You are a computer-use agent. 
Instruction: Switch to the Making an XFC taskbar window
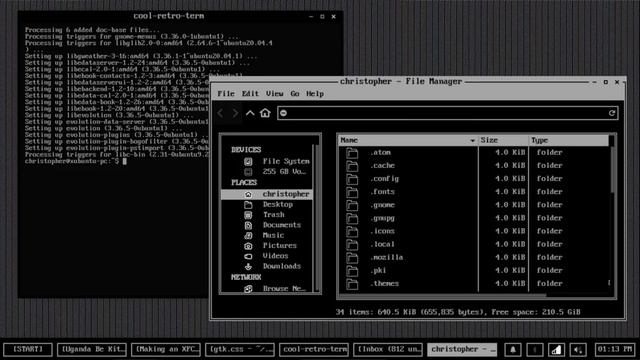[166, 349]
